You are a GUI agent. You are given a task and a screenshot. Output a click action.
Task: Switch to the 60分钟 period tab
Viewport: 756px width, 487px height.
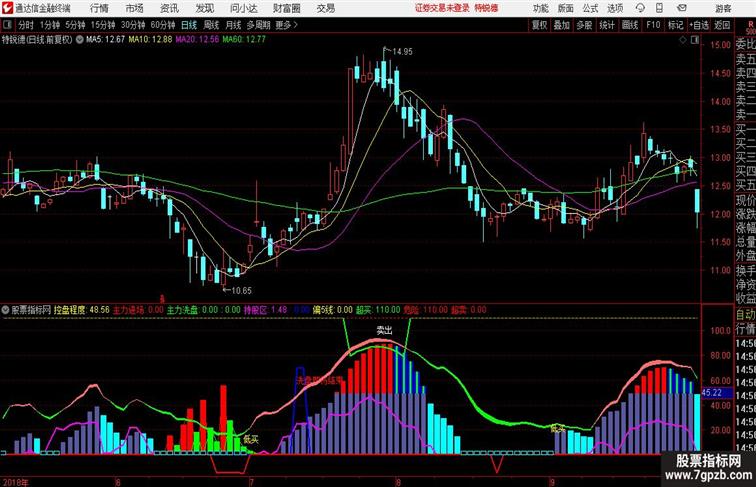[163, 25]
